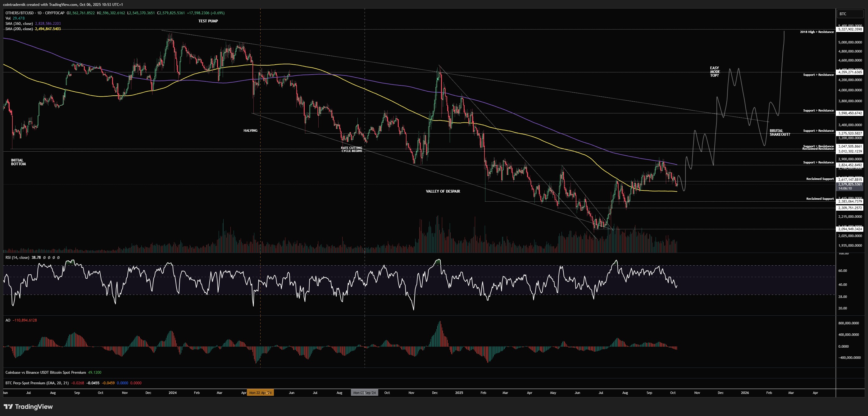Select the SMA (200, close) legend
The height and width of the screenshot is (416, 868).
(x=19, y=29)
